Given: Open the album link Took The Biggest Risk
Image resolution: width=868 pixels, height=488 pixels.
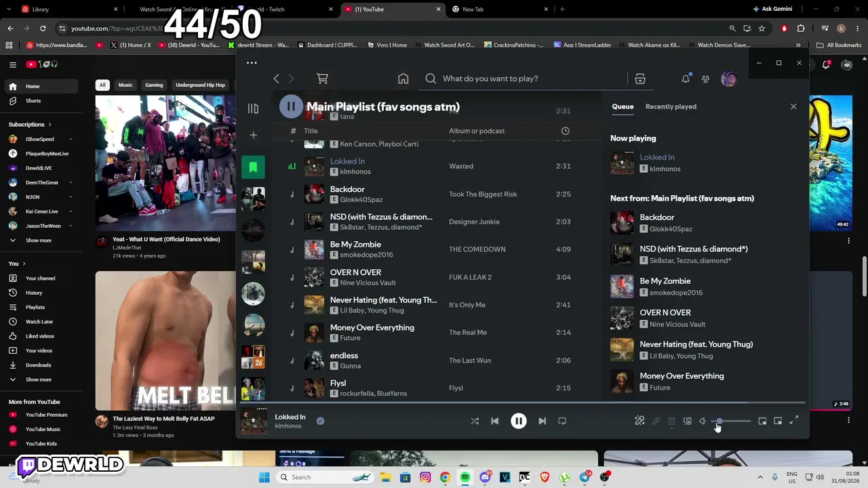Looking at the screenshot, I should (483, 194).
